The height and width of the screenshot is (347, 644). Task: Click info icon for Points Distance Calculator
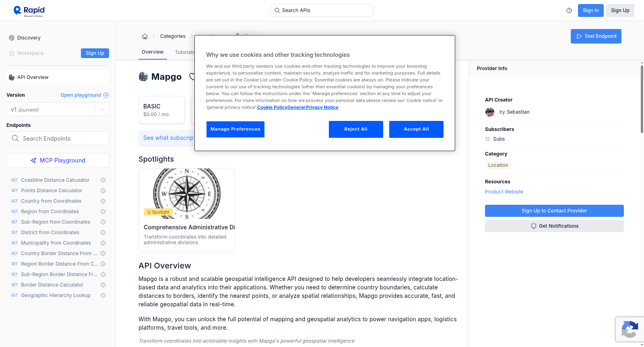[x=103, y=191]
